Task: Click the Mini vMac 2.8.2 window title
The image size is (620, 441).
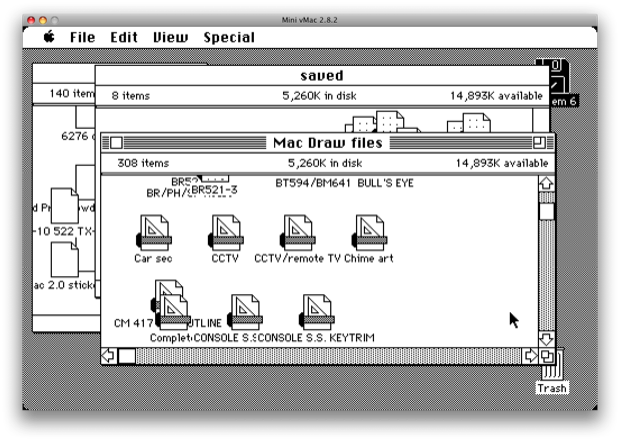Action: [x=310, y=20]
